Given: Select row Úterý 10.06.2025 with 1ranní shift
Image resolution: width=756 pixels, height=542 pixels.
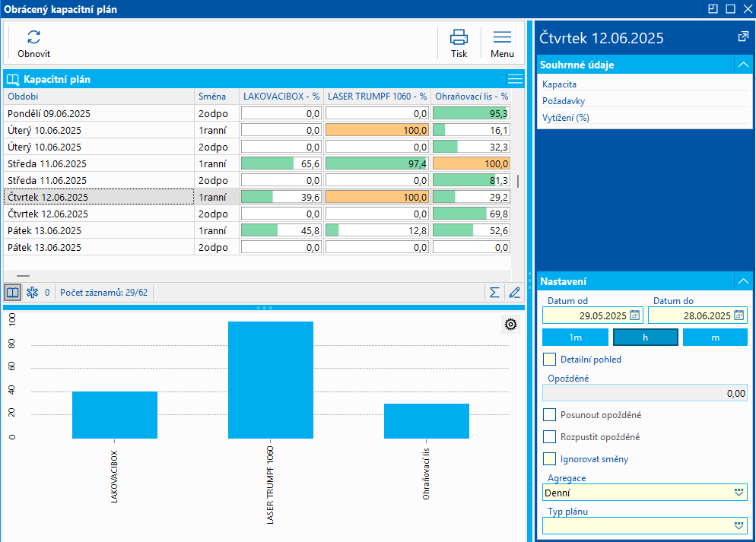Looking at the screenshot, I should (x=257, y=130).
